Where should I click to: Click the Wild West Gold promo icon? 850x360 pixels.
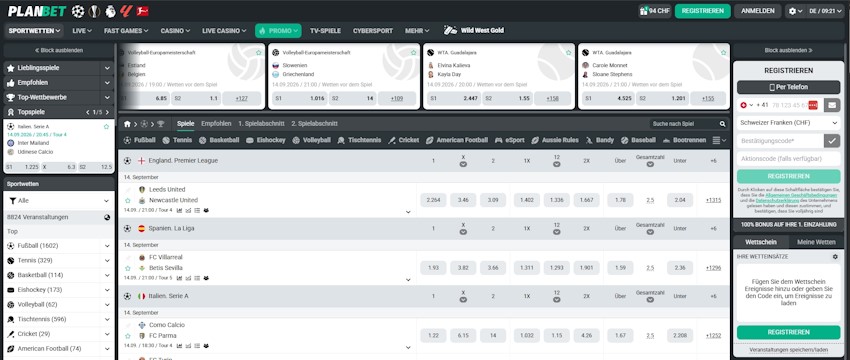[450, 30]
